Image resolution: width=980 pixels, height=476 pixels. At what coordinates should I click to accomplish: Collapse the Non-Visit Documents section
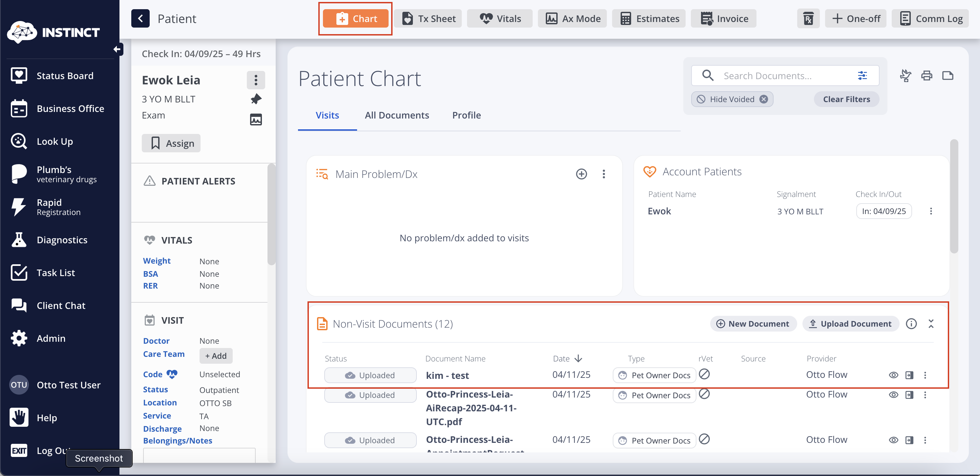pos(931,324)
